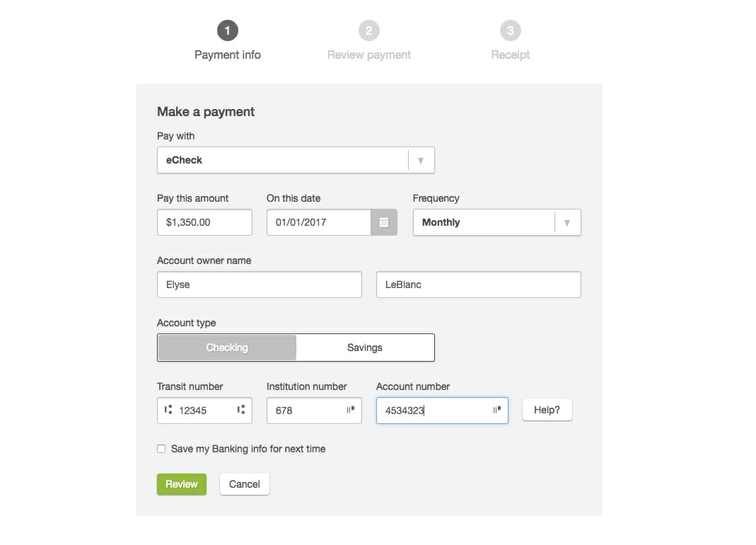This screenshot has width=756, height=545.
Task: Click the right check symbol in Transit number
Action: point(241,410)
